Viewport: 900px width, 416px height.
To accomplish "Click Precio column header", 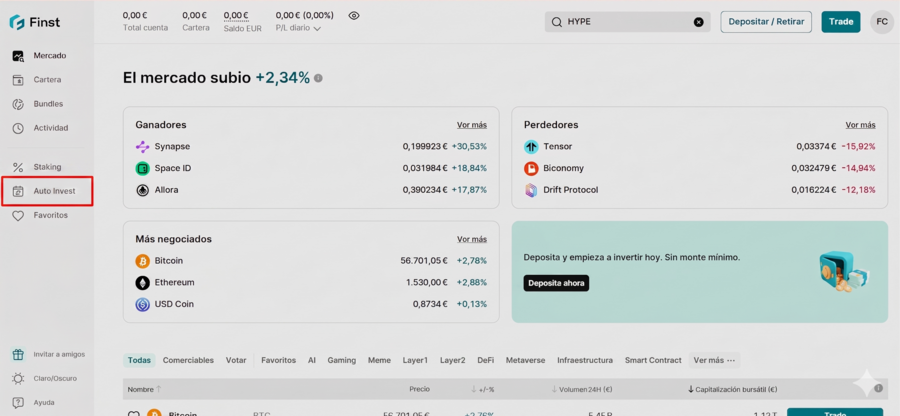I will tap(420, 389).
